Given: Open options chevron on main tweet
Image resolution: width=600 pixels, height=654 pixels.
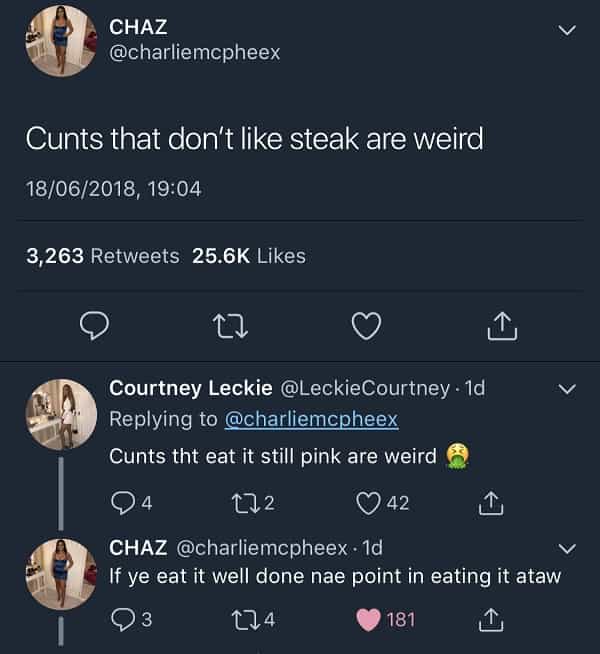Looking at the screenshot, I should 566,31.
